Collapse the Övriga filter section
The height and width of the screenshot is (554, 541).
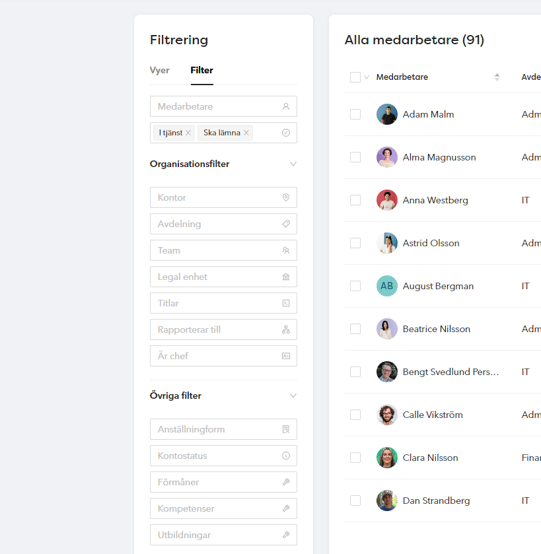(293, 395)
